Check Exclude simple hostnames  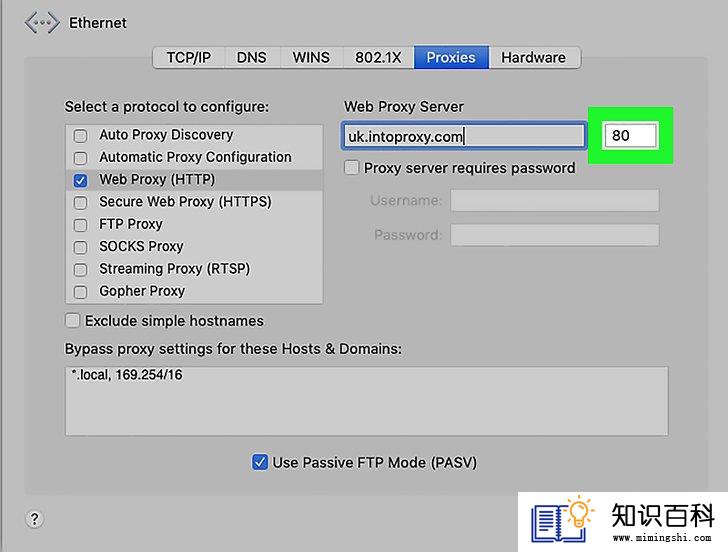(x=72, y=320)
